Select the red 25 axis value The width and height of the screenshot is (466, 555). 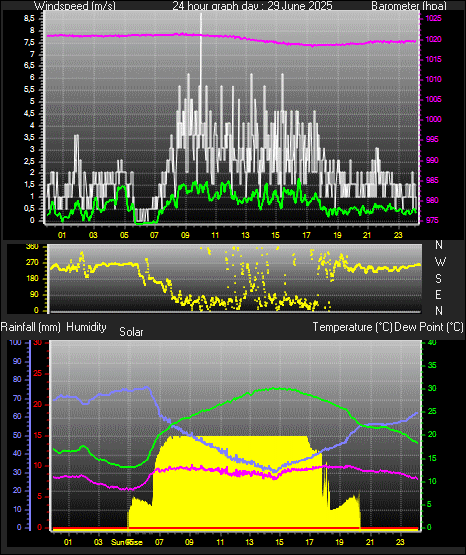coord(37,373)
